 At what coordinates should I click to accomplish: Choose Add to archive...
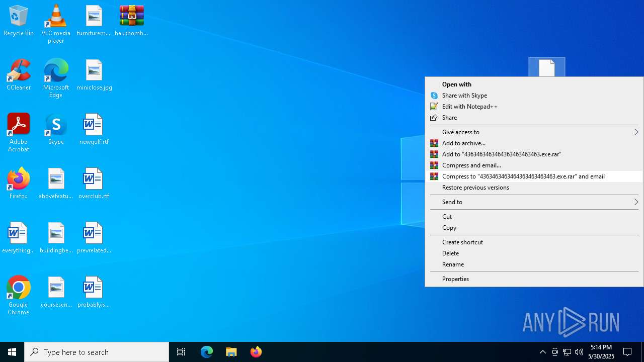[534, 143]
